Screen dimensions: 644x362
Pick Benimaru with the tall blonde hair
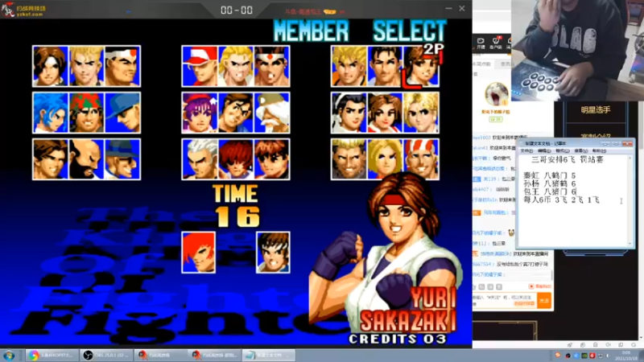point(86,66)
